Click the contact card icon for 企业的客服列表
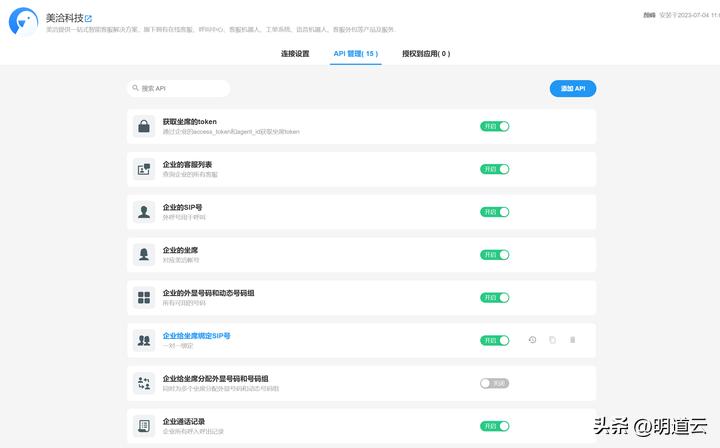Viewport: 720px width, 448px height. (144, 169)
